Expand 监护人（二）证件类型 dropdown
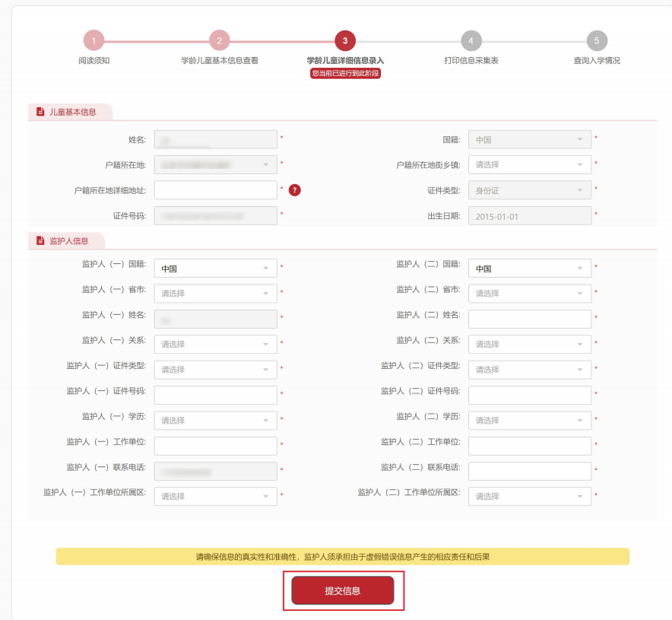Image resolution: width=672 pixels, height=620 pixels. coord(529,370)
